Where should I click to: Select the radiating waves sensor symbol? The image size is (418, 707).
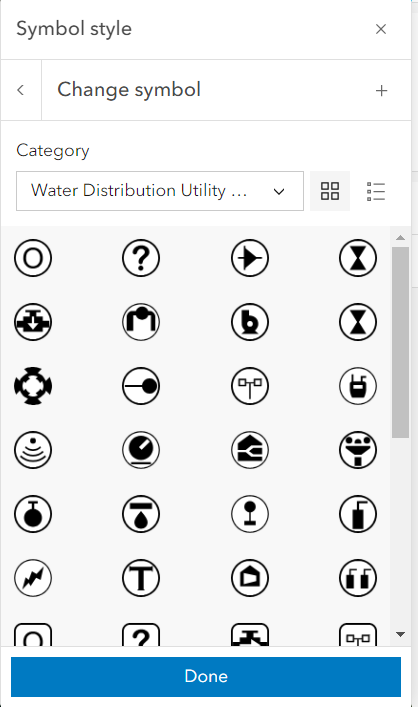tap(33, 450)
